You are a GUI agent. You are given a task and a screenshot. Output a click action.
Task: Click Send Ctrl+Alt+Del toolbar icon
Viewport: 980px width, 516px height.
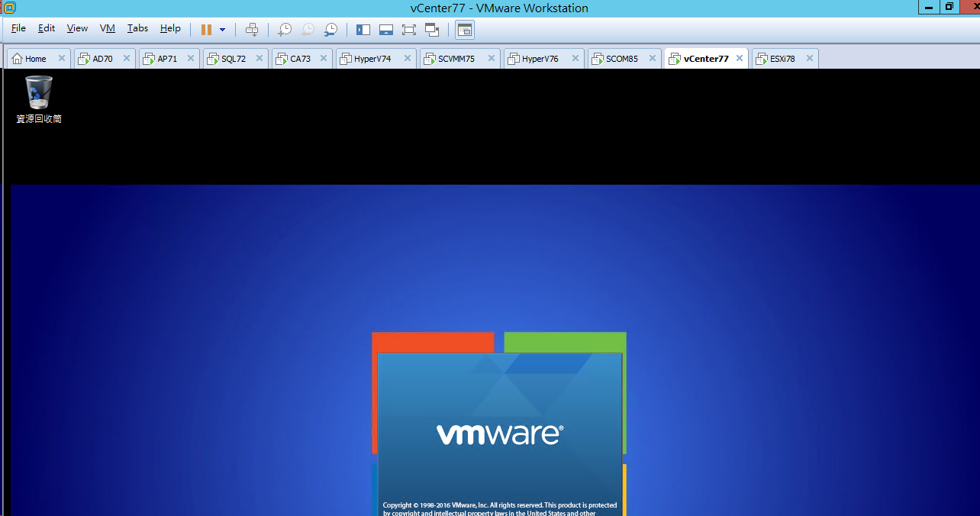[252, 30]
